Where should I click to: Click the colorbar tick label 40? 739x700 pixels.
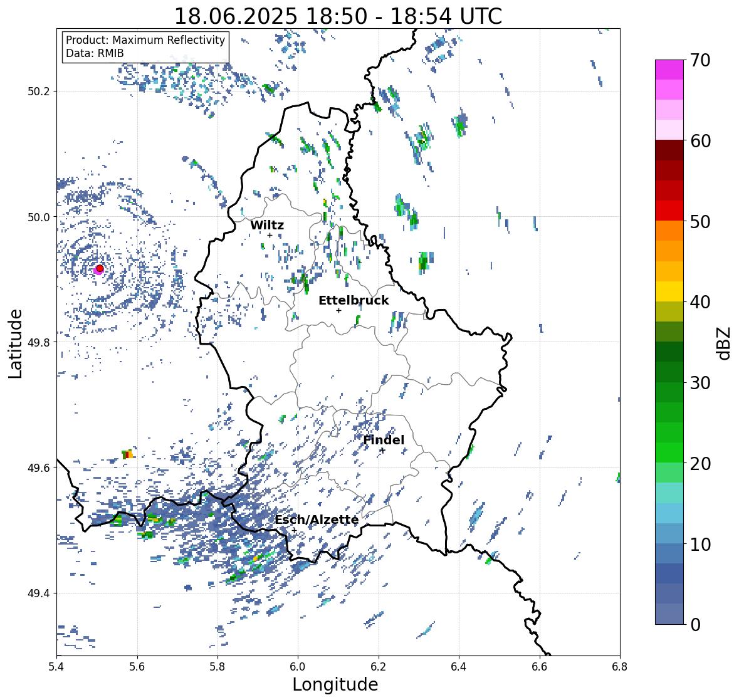700,302
